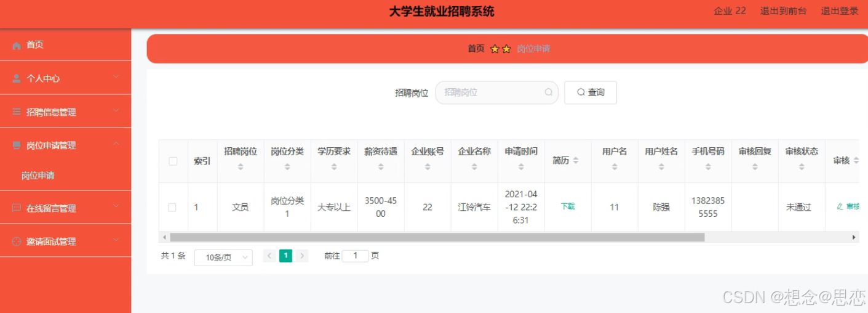Click the 查询 search button

[x=591, y=92]
